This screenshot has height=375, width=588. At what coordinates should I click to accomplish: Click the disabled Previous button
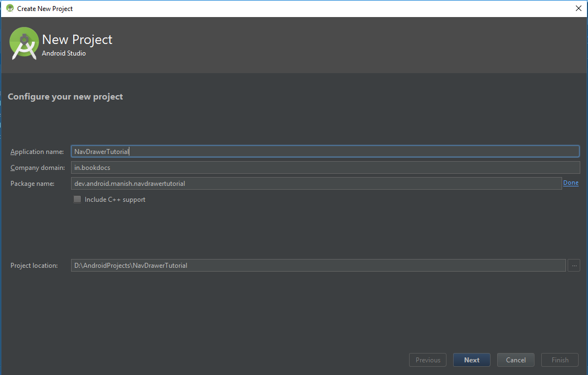pyautogui.click(x=427, y=360)
